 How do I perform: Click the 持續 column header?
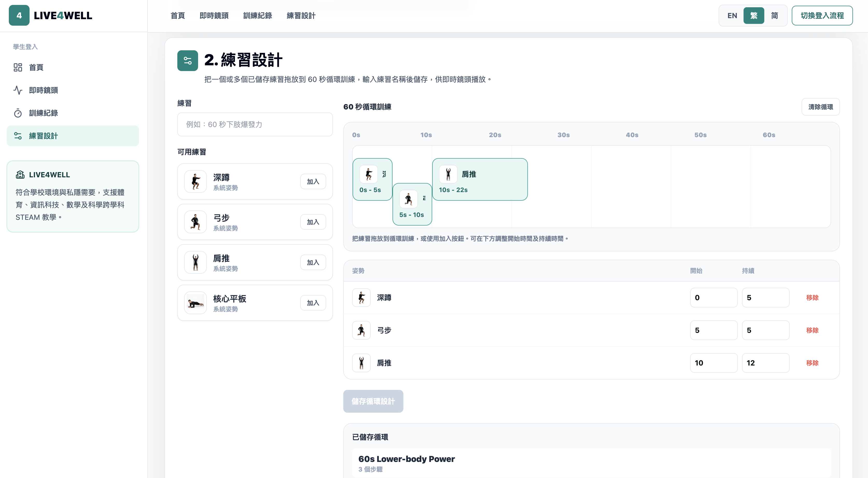pos(748,271)
